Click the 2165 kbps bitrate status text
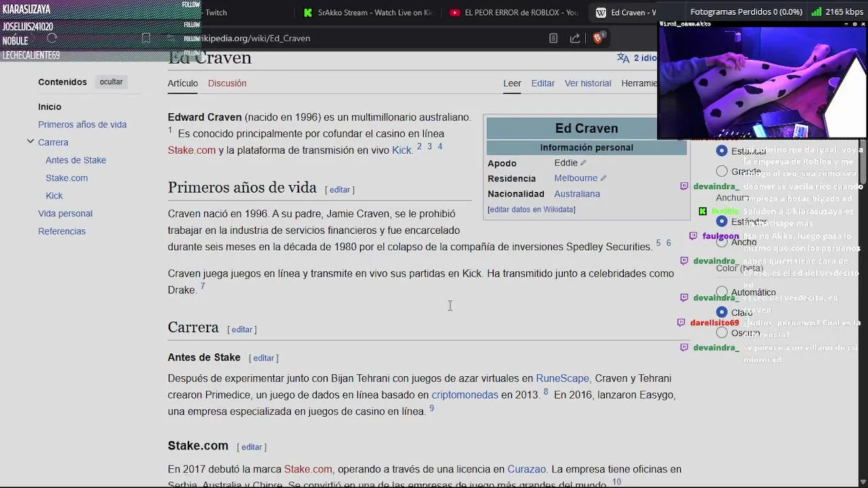Viewport: 868px width, 488px height. point(844,12)
